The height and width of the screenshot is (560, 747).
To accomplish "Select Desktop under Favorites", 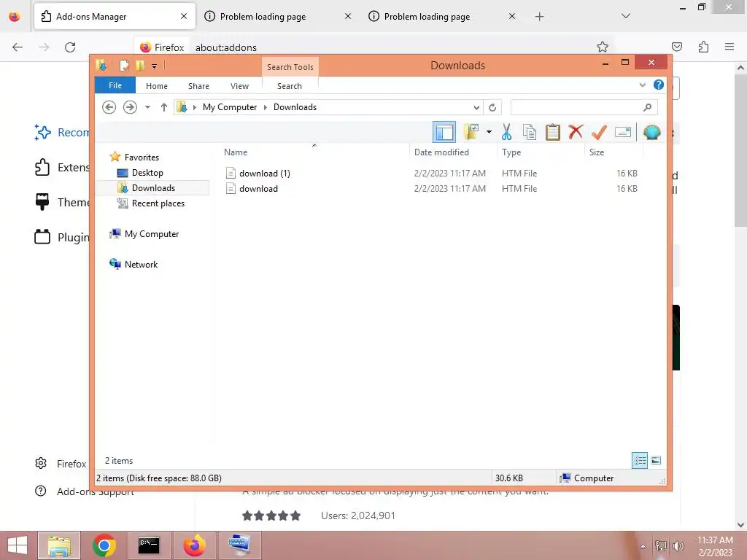I will click(x=147, y=172).
